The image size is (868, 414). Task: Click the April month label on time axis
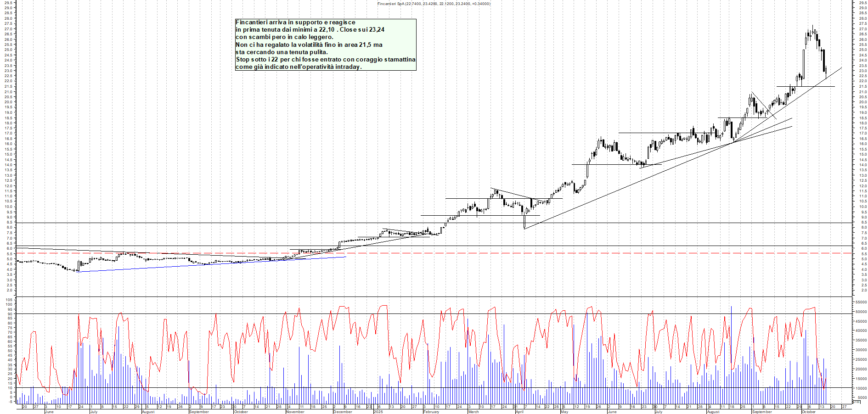519,412
